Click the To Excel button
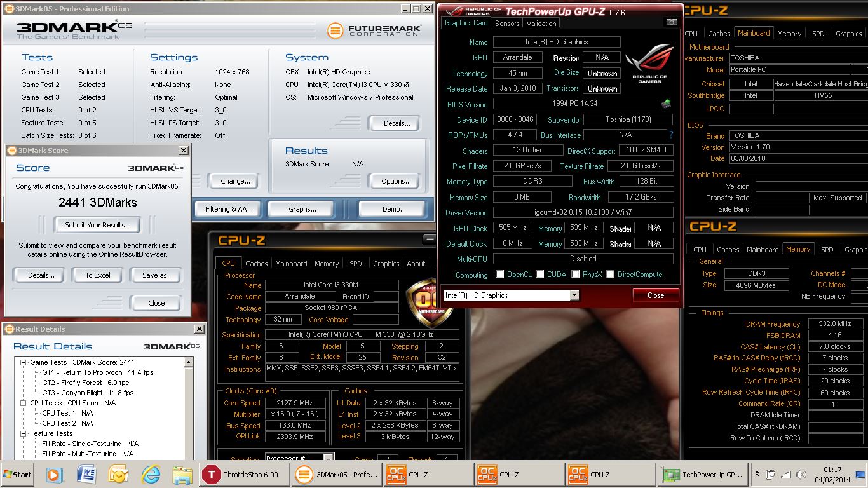The image size is (868, 488). 98,275
